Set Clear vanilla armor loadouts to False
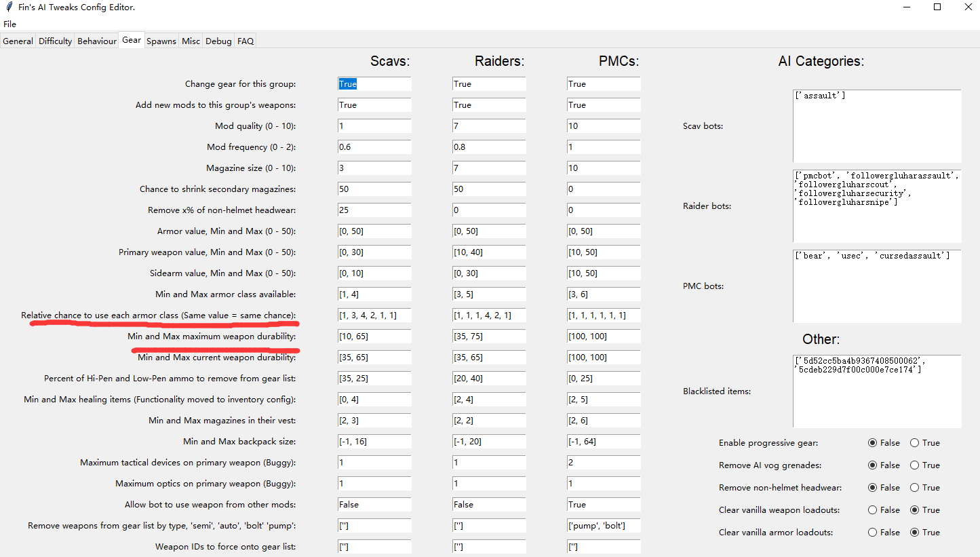The image size is (980, 557). click(x=872, y=533)
